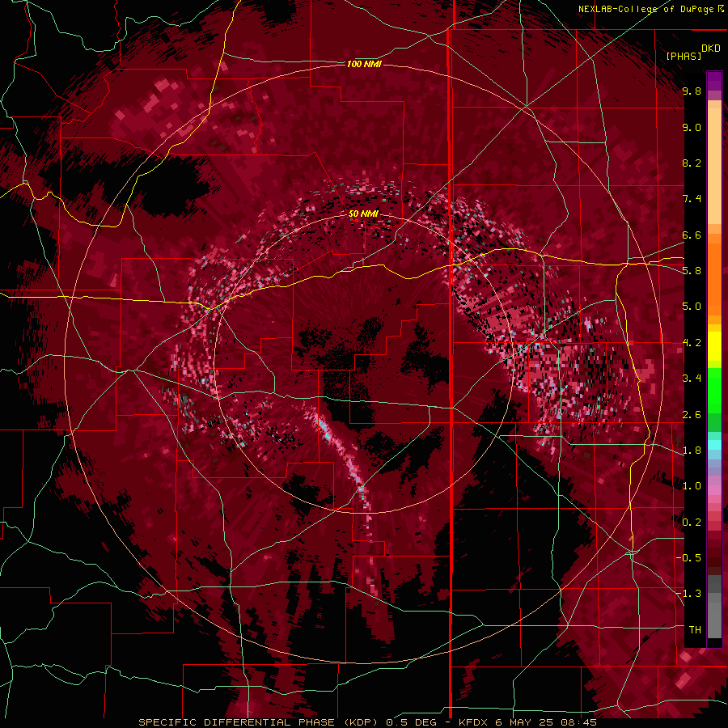Click the 1.0 color scale value
This screenshot has height=728, width=728.
[692, 486]
